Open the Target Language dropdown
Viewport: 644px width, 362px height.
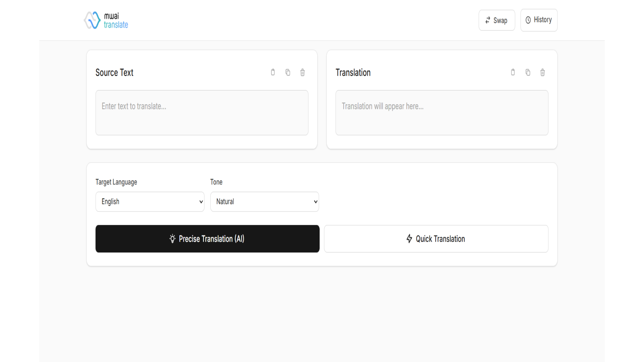pos(150,201)
